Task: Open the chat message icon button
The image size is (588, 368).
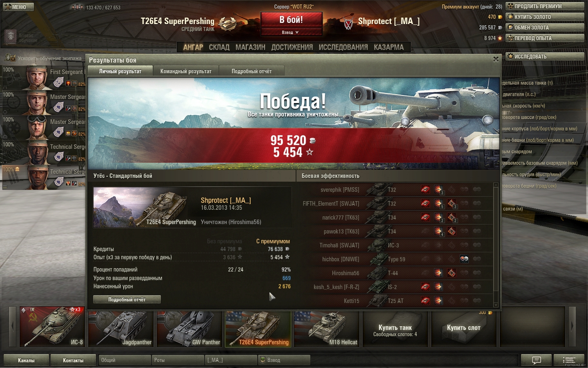Action: (x=537, y=360)
